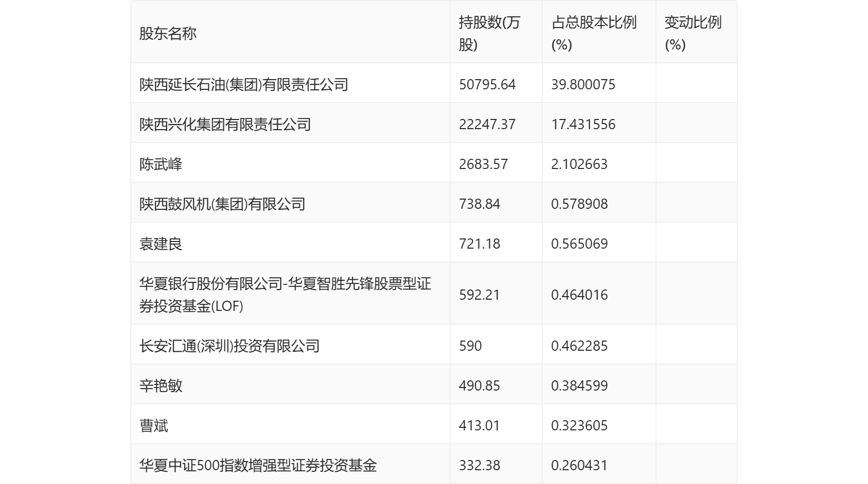Click the value 2683.57
Viewport: 868px width, 484px height.
(484, 164)
